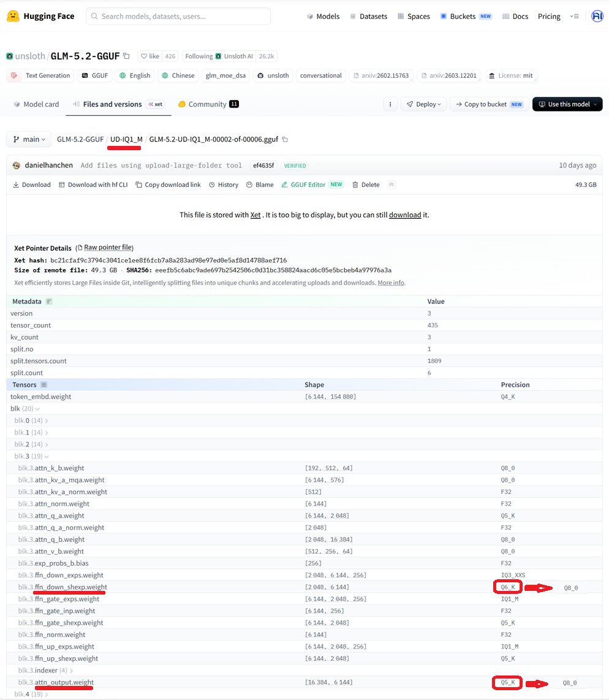
Task: Open the navigation more menu icon
Action: click(575, 16)
